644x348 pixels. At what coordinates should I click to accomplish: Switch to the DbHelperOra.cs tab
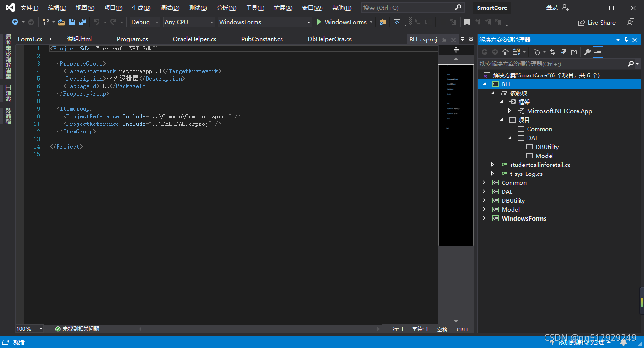point(330,39)
